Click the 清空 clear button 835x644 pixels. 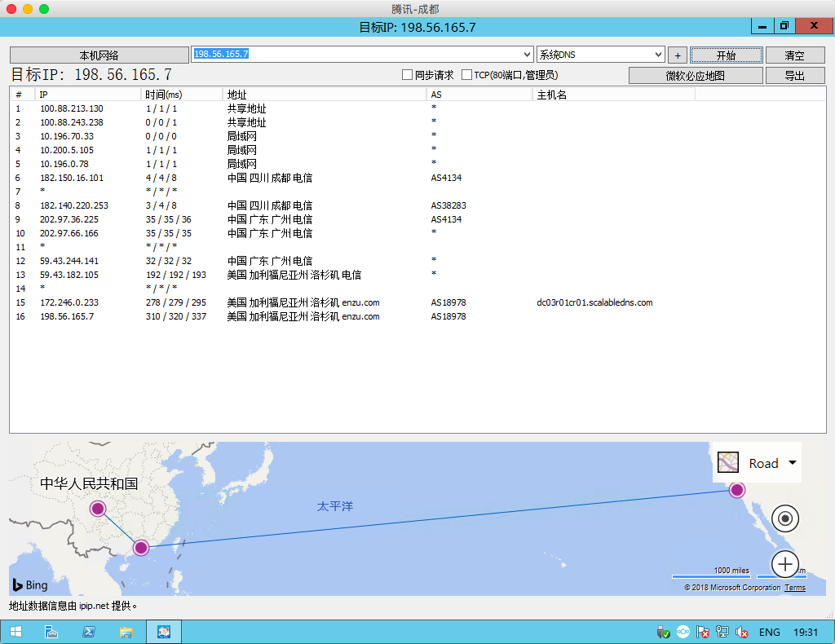[x=795, y=55]
